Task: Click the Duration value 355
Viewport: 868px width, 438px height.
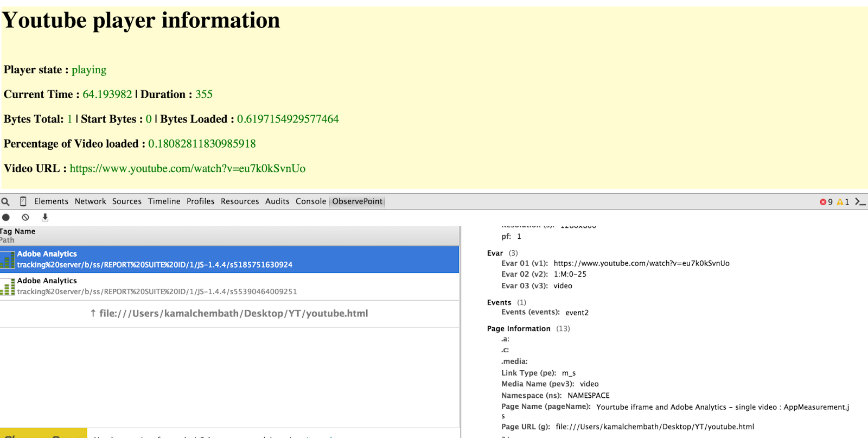Action: coord(204,94)
